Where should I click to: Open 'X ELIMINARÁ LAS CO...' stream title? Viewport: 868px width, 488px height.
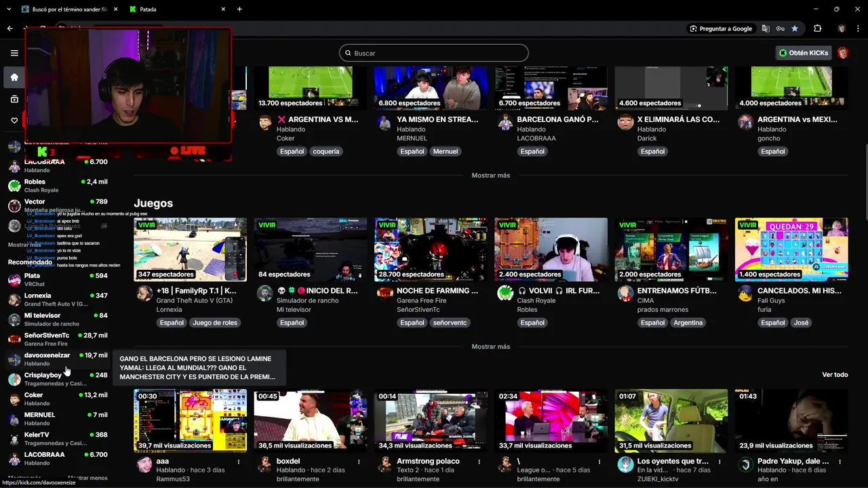678,119
